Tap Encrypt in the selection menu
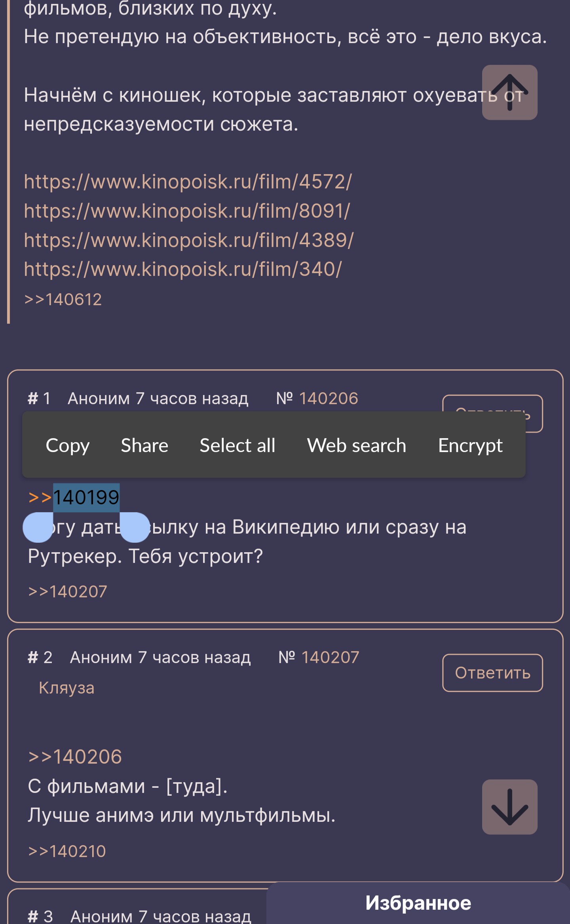 pos(470,445)
